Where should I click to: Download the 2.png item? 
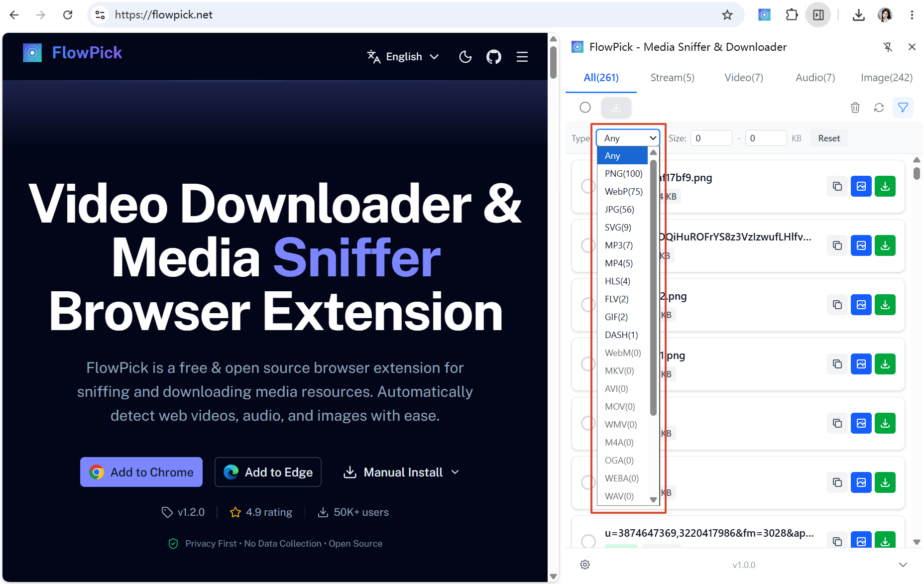coord(885,305)
